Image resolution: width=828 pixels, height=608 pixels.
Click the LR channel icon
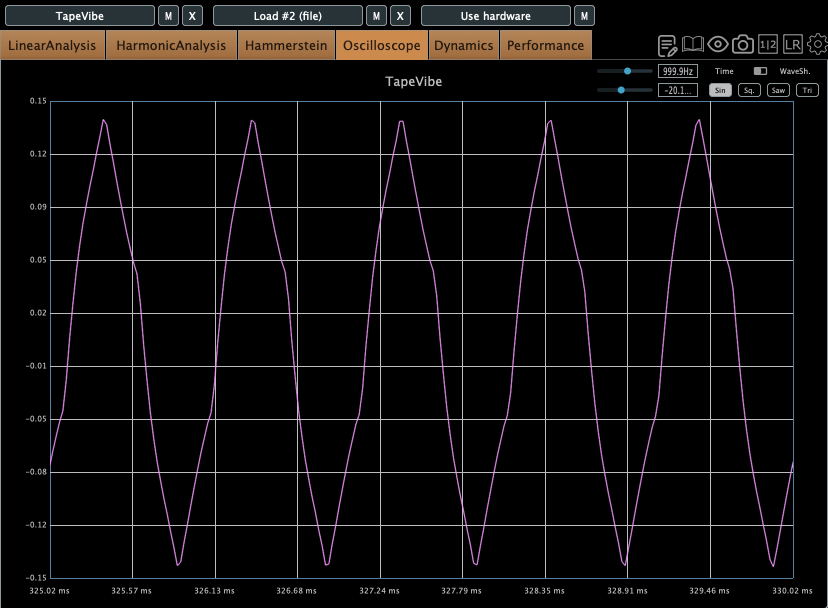point(792,45)
